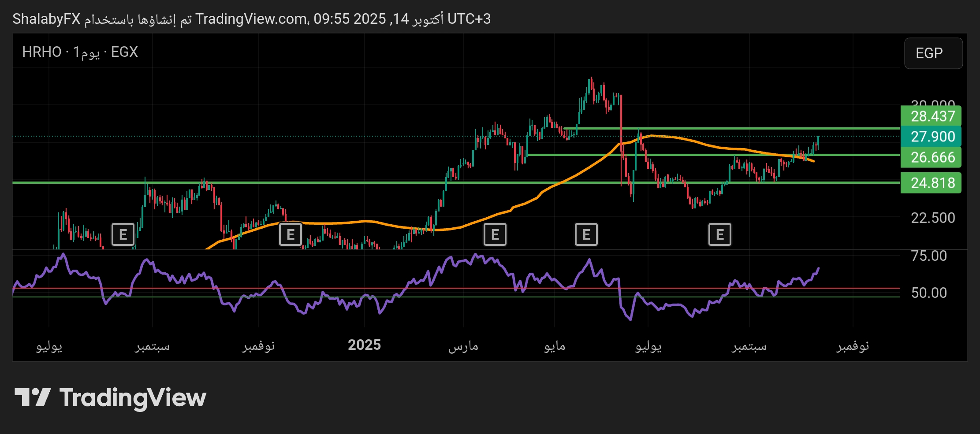The image size is (980, 434).
Task: Click the مايو label on the time axis
Action: click(x=555, y=346)
